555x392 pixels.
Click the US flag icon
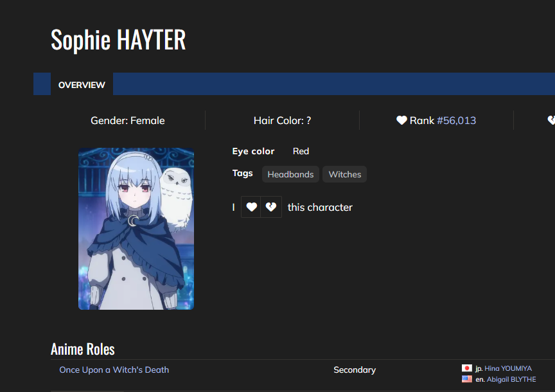(x=467, y=379)
